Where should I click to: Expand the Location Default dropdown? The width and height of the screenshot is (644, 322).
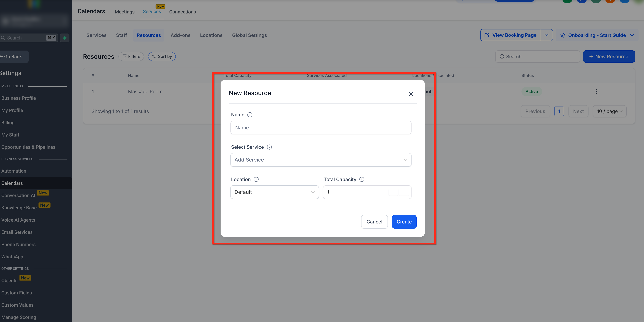(274, 192)
